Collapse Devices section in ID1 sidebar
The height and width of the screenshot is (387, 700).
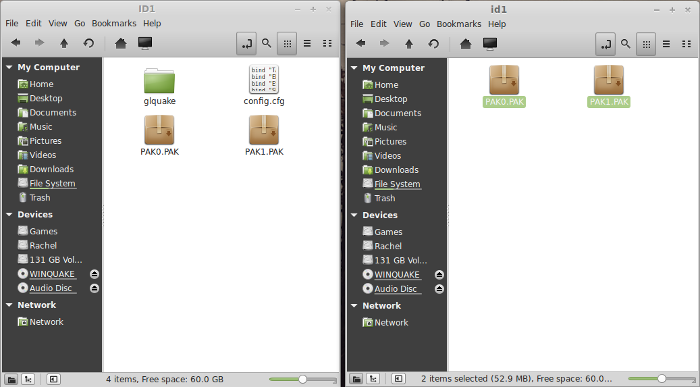tap(9, 214)
